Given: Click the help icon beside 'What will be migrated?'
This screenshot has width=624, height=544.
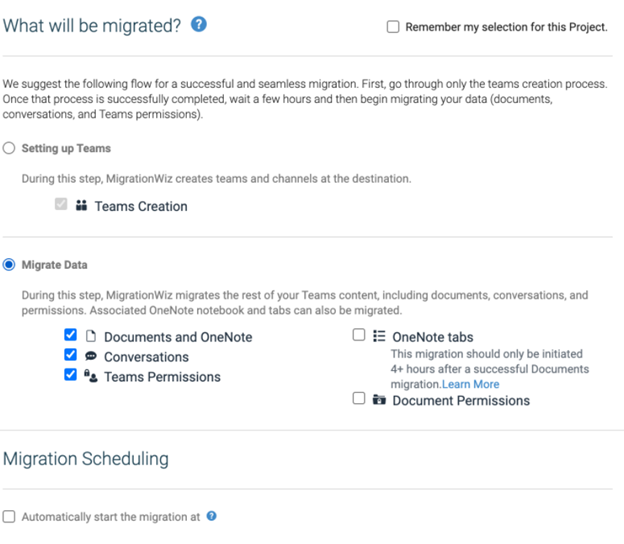Looking at the screenshot, I should click(199, 25).
